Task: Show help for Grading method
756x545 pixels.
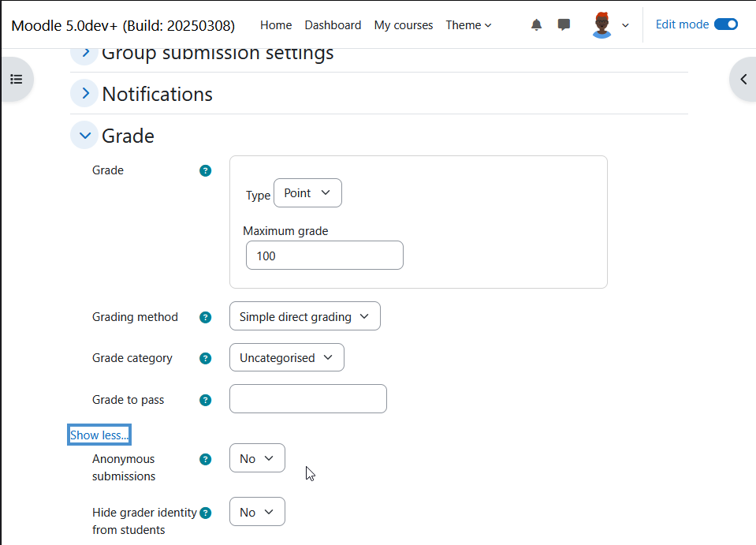Action: (x=206, y=317)
